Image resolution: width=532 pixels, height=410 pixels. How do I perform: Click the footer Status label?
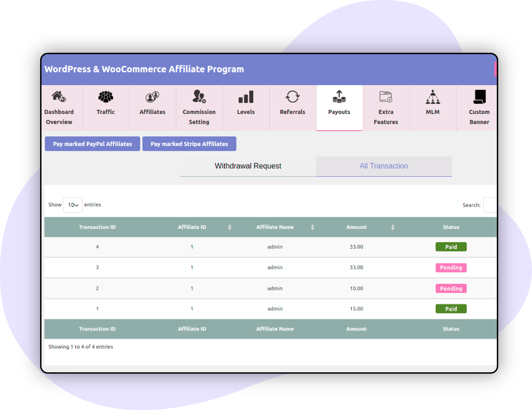click(451, 329)
